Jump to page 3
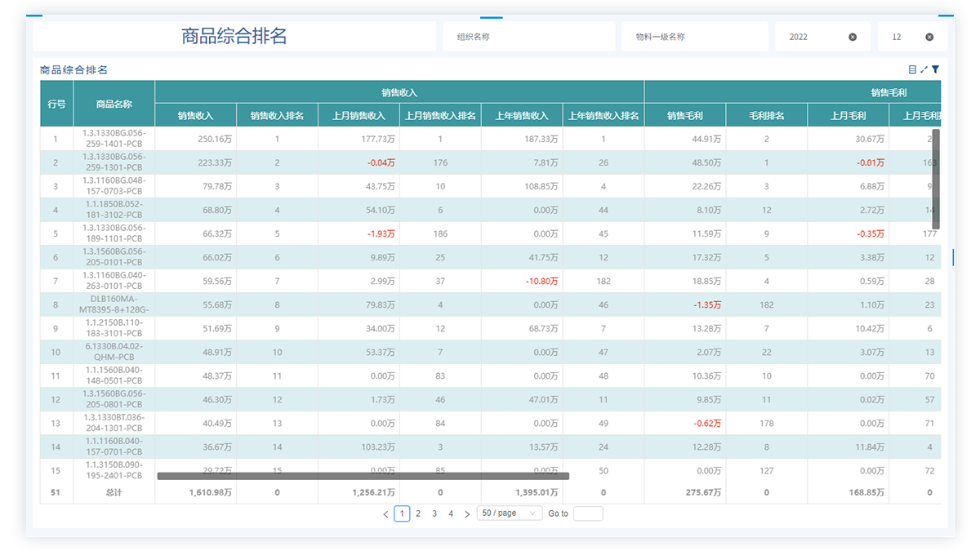The image size is (980, 551). [434, 513]
